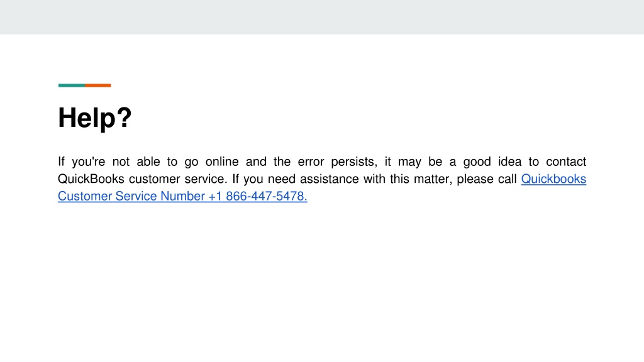The image size is (644, 362).
Task: Click the teal segment of accent bar
Action: (72, 85)
